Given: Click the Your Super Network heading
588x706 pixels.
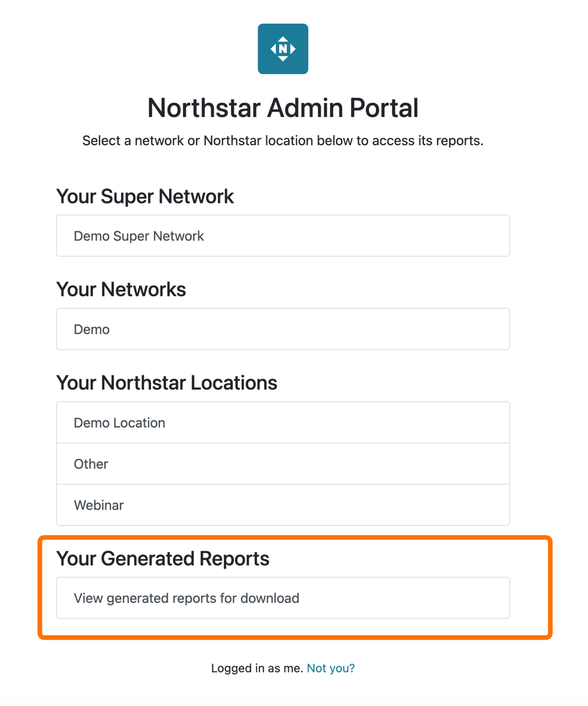Looking at the screenshot, I should click(x=145, y=196).
